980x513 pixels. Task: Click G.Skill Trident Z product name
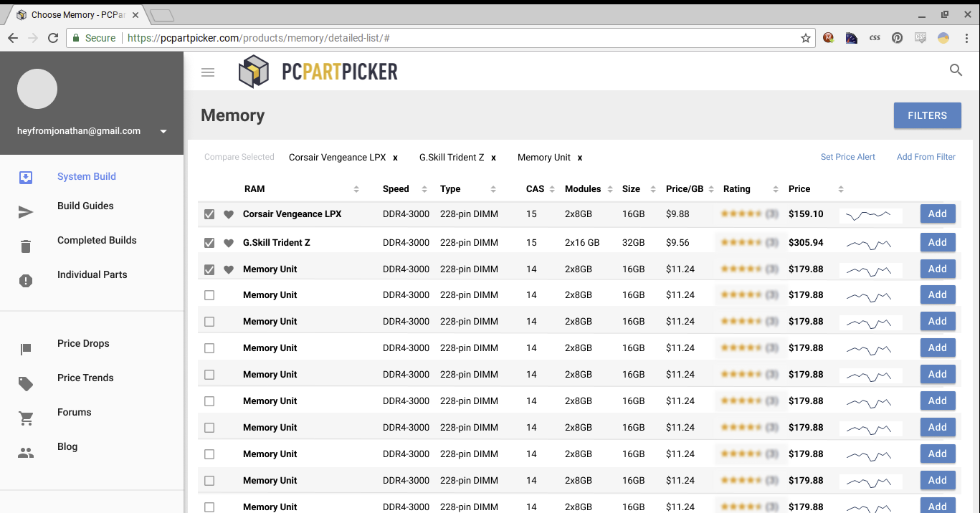point(277,243)
